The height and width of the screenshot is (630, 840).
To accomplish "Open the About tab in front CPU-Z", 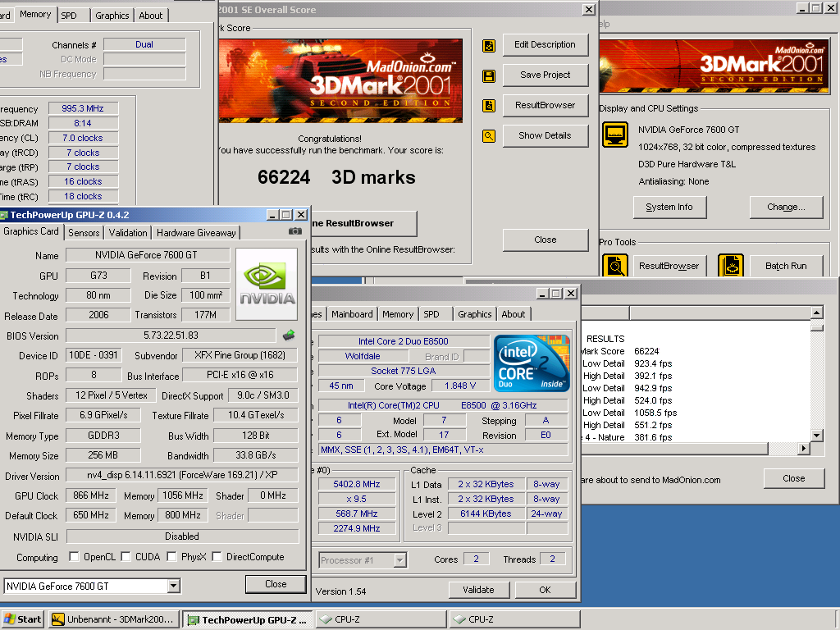I will click(514, 314).
